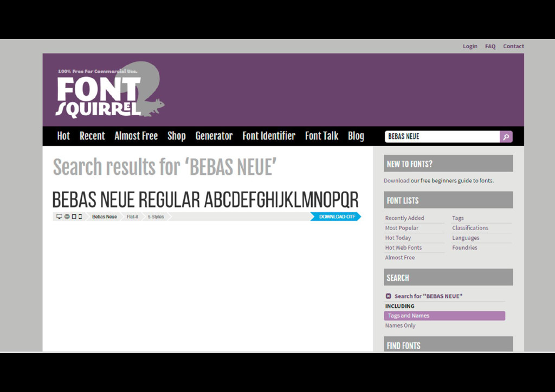The width and height of the screenshot is (555, 392).
Task: Select Tags and Names search option
Action: (444, 316)
